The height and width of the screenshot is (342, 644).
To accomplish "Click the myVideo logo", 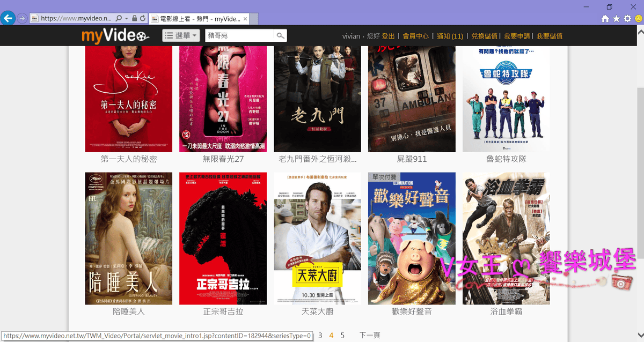I will click(115, 36).
